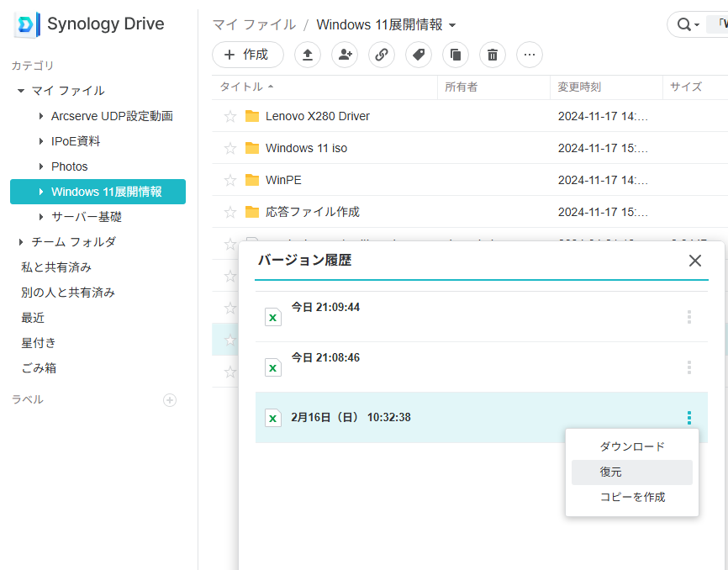Click the Synology Drive logo icon

(27, 24)
